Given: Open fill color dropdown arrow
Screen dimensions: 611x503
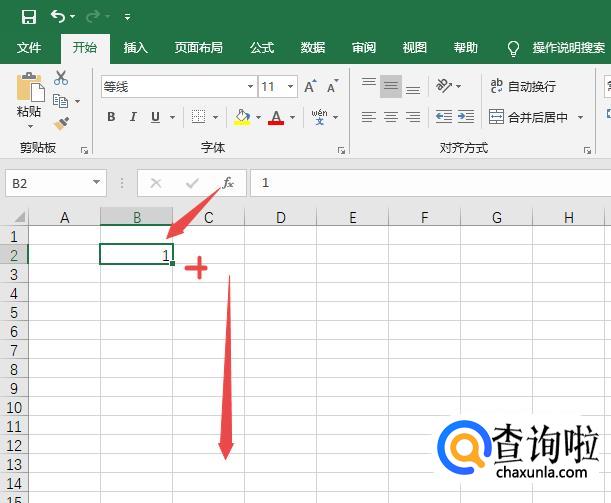Looking at the screenshot, I should 258,117.
